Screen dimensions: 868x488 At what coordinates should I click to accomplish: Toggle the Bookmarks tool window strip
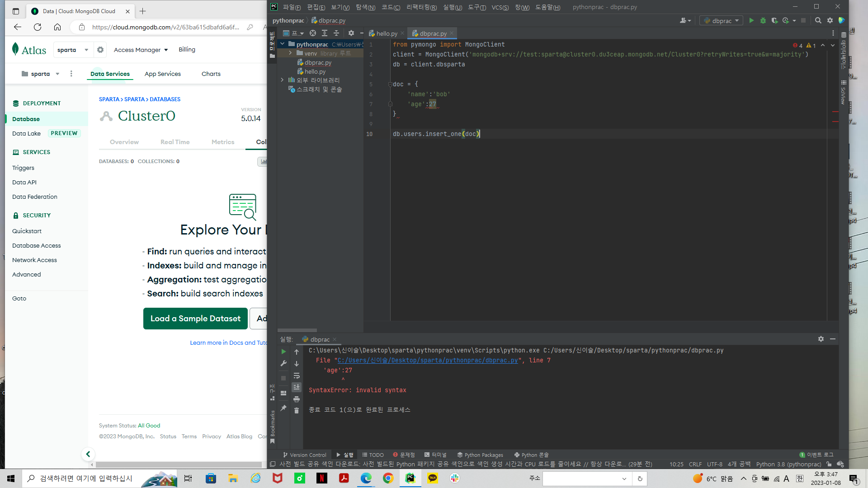[272, 427]
